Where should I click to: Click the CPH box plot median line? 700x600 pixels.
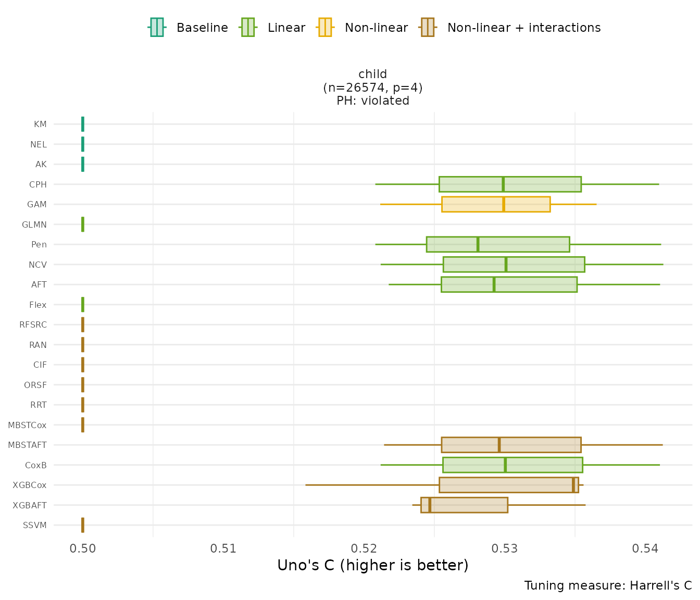pyautogui.click(x=503, y=184)
